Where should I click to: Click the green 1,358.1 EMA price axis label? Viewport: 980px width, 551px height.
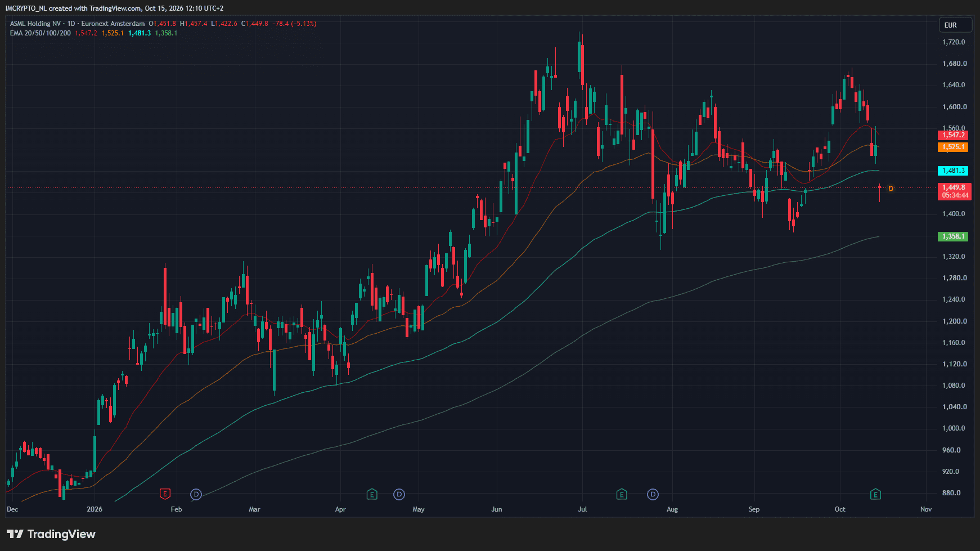point(953,236)
